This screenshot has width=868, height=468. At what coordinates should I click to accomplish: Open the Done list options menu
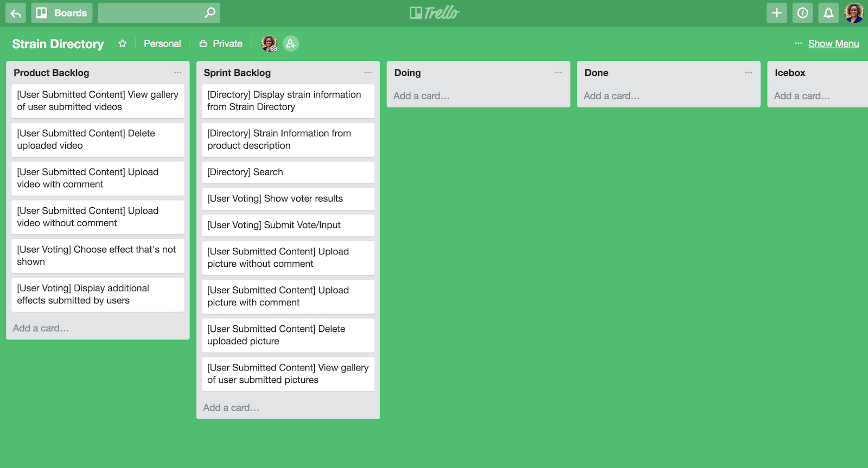(749, 72)
